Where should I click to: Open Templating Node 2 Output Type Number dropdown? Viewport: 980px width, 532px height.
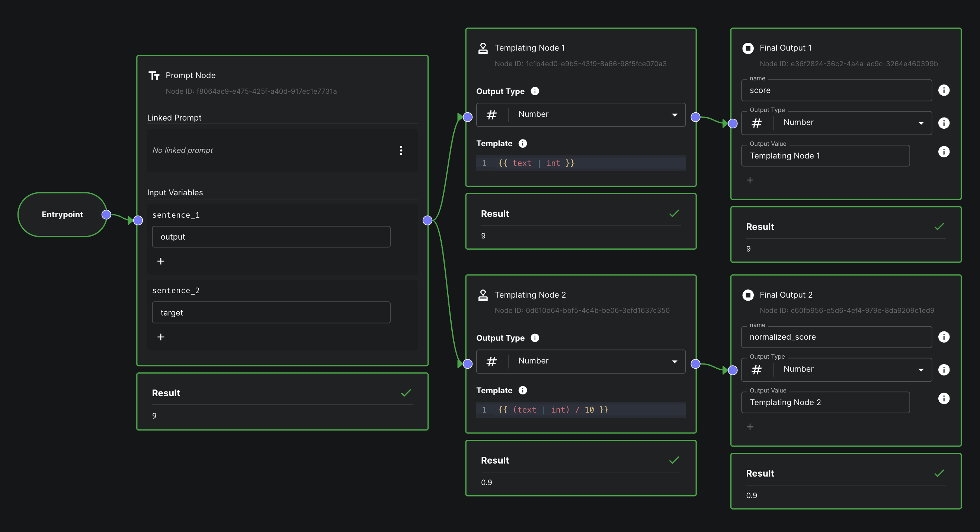(x=580, y=361)
